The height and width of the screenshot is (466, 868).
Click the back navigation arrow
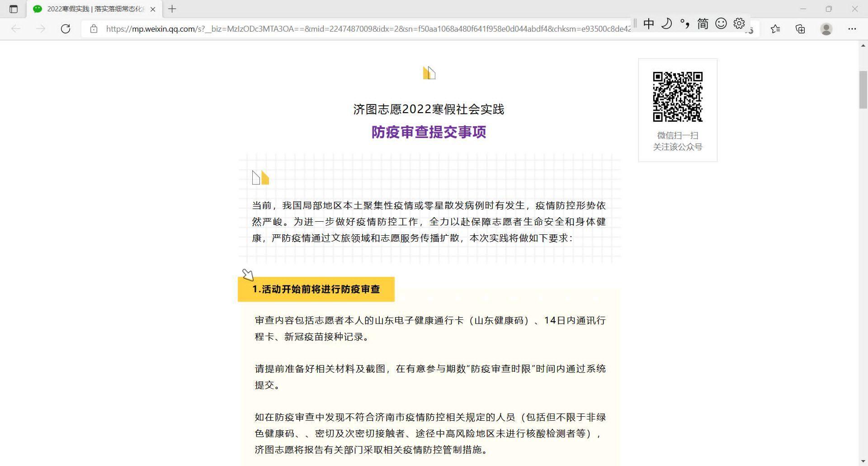16,29
